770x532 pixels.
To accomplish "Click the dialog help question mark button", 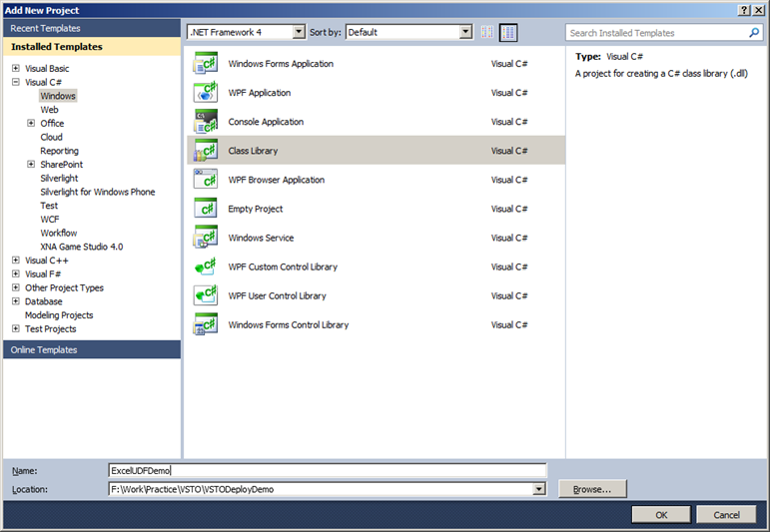I will [744, 10].
